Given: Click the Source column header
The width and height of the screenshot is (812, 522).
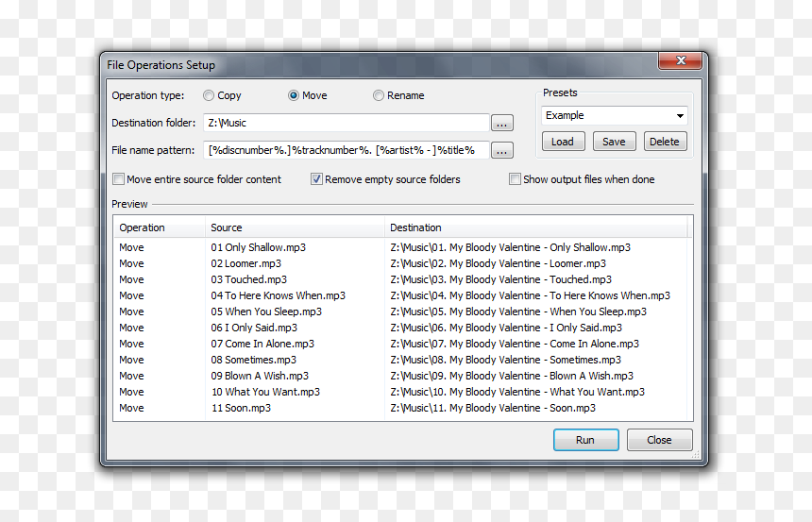Looking at the screenshot, I should (295, 227).
